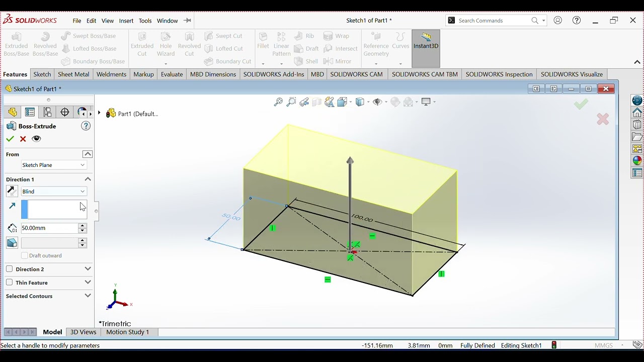The height and width of the screenshot is (362, 644).
Task: Enable Thin Feature checkbox
Action: (x=9, y=283)
